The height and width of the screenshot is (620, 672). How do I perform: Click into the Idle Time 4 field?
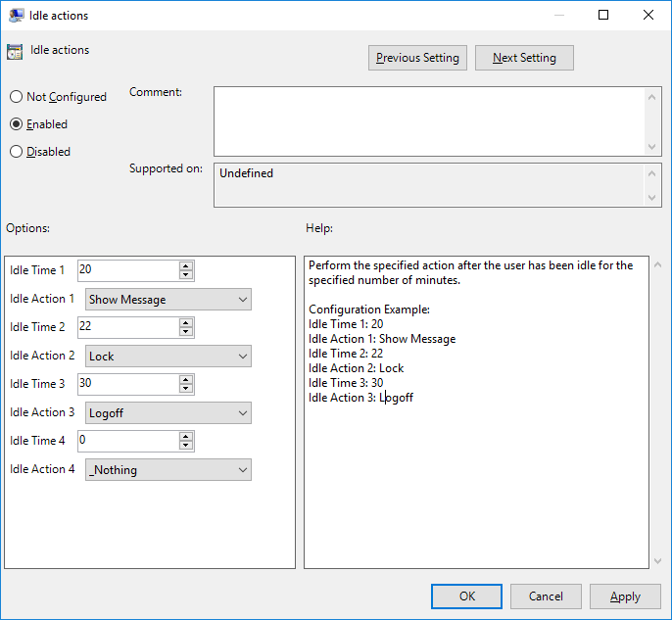point(127,441)
